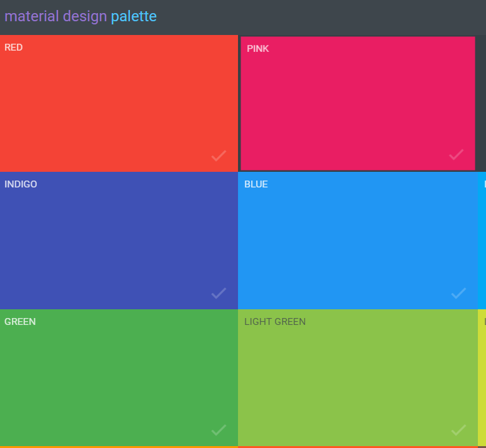Click the BLUE label text
This screenshot has height=448, width=486.
coord(256,184)
